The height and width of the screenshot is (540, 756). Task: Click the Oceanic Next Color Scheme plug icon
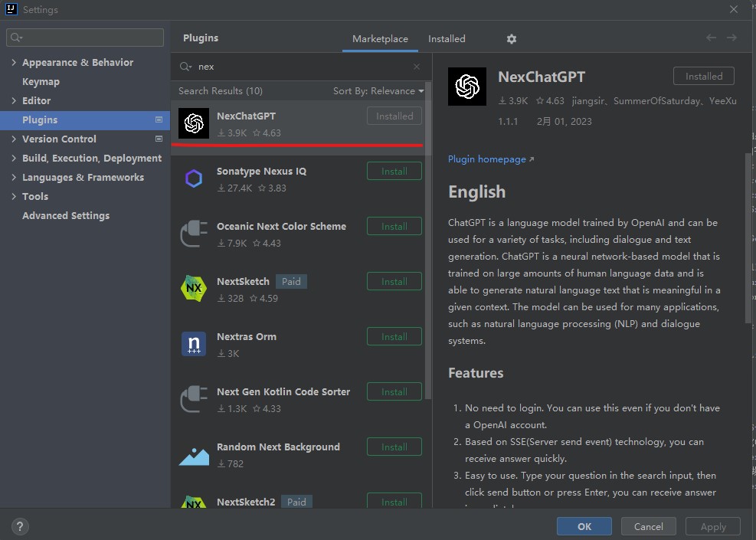pyautogui.click(x=194, y=234)
